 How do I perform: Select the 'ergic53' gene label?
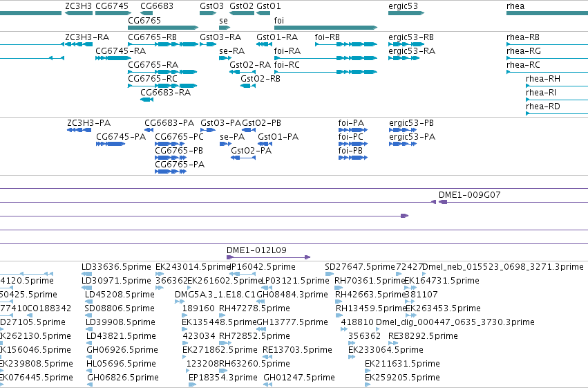click(403, 6)
